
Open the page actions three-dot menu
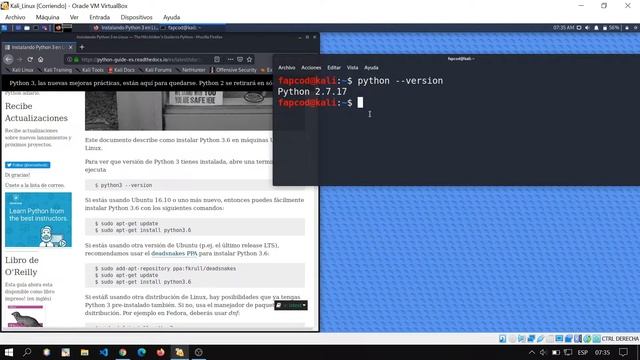click(231, 60)
